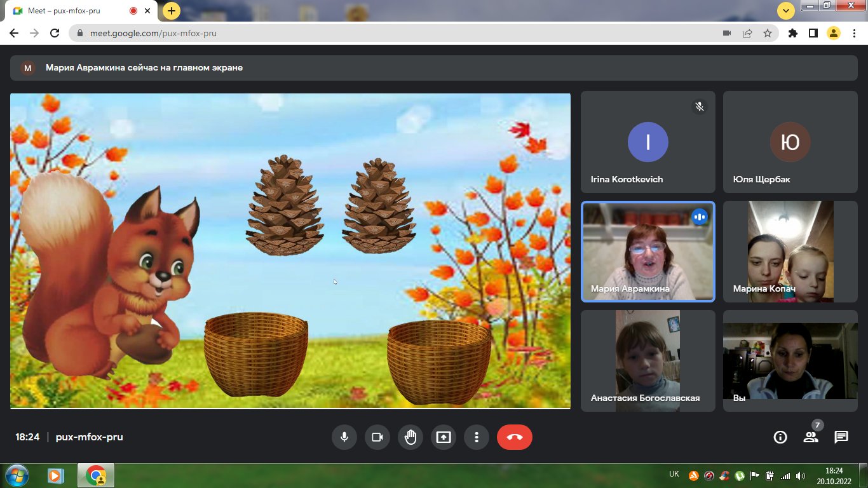Image resolution: width=868 pixels, height=488 pixels.
Task: Show the participants list
Action: [x=810, y=437]
